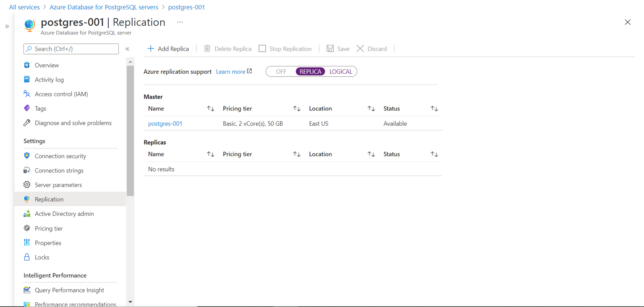Screen dimensions: 644x307
Task: Click the Server parameters gear icon
Action: click(x=27, y=185)
